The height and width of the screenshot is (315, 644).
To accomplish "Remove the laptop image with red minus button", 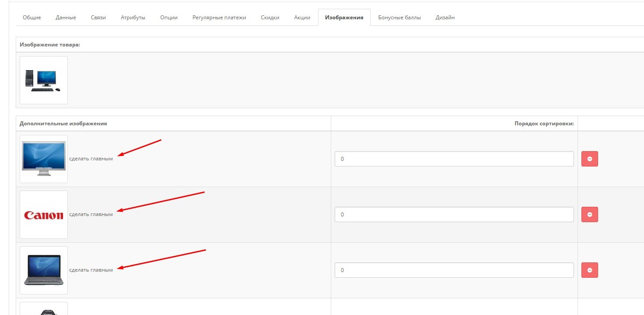I will point(590,270).
